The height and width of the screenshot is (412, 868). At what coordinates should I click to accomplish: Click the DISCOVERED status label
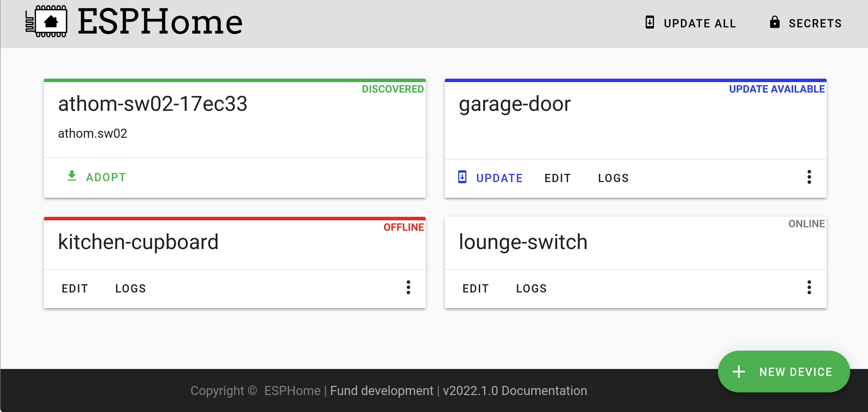393,89
